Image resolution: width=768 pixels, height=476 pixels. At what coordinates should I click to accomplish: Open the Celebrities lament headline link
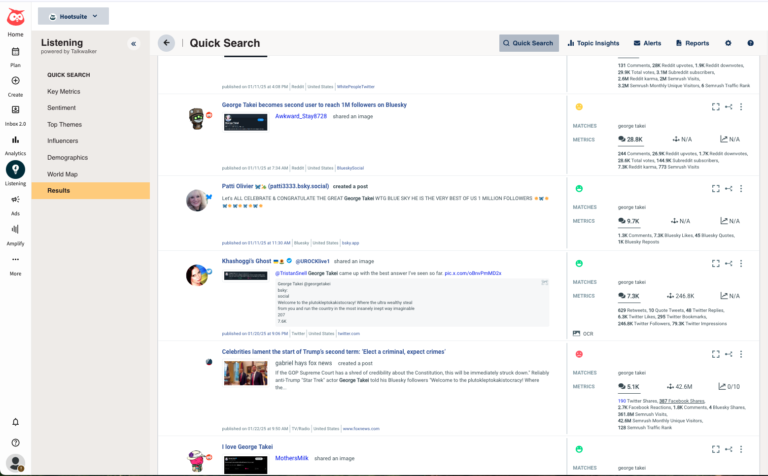coord(334,352)
